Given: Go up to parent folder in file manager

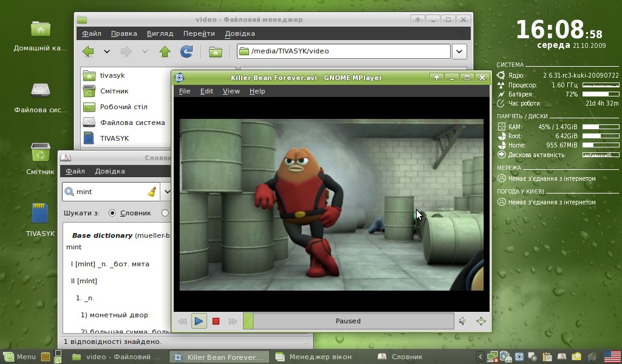Looking at the screenshot, I should click(165, 51).
